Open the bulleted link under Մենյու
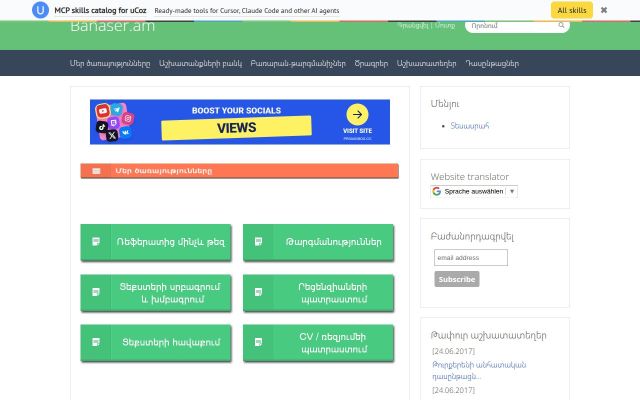 (469, 126)
